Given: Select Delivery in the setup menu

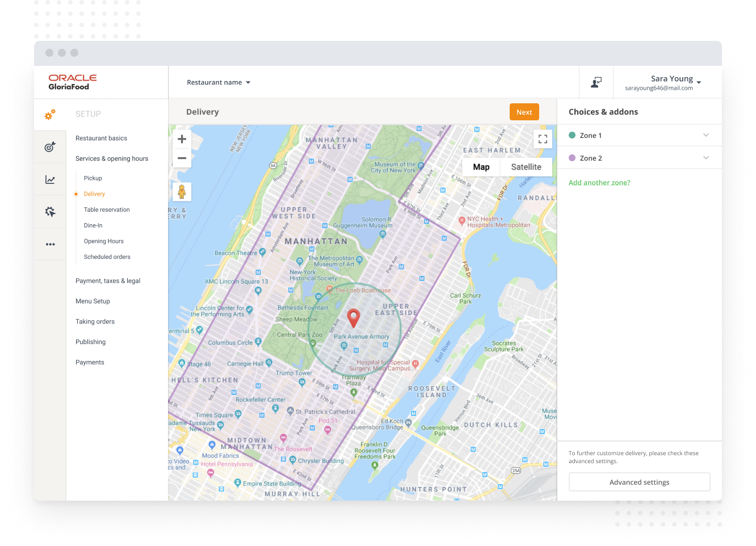Looking at the screenshot, I should [94, 194].
